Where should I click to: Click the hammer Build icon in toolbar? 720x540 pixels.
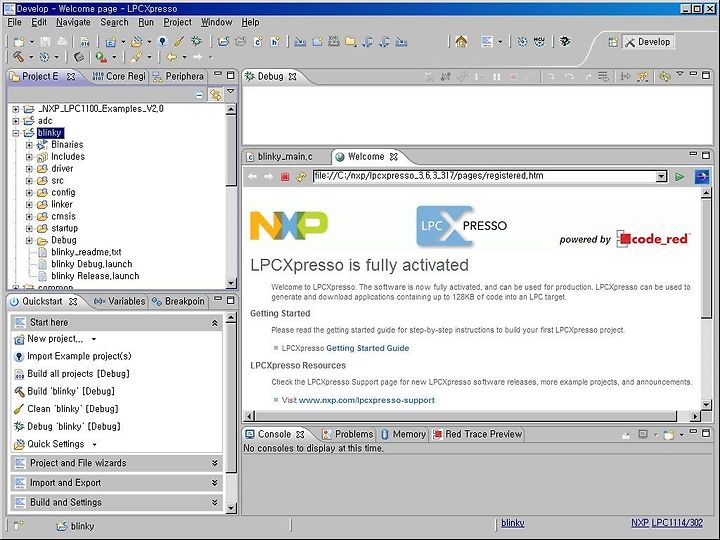[x=18, y=57]
